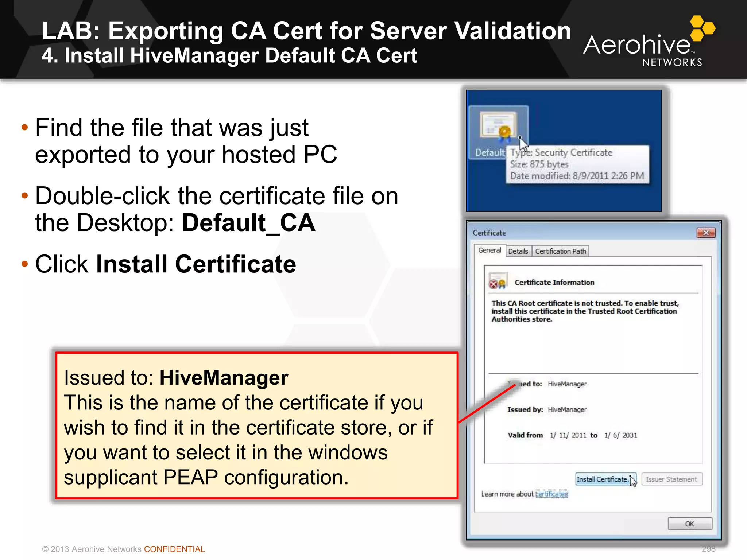
Task: Click the 'Certificate' dialog title bar text
Action: (489, 233)
